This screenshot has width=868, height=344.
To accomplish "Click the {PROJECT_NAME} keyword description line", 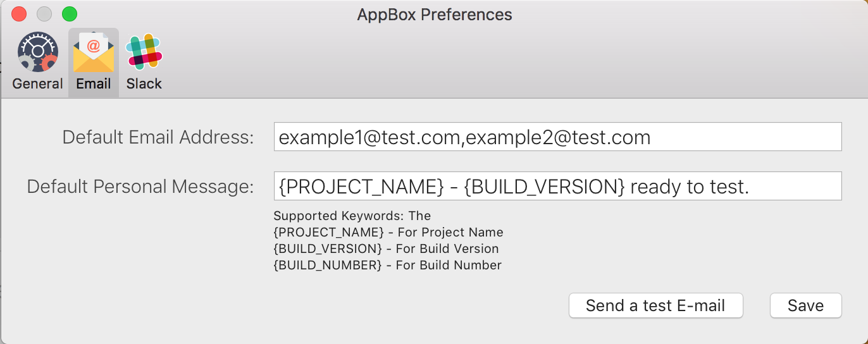I will tap(388, 232).
